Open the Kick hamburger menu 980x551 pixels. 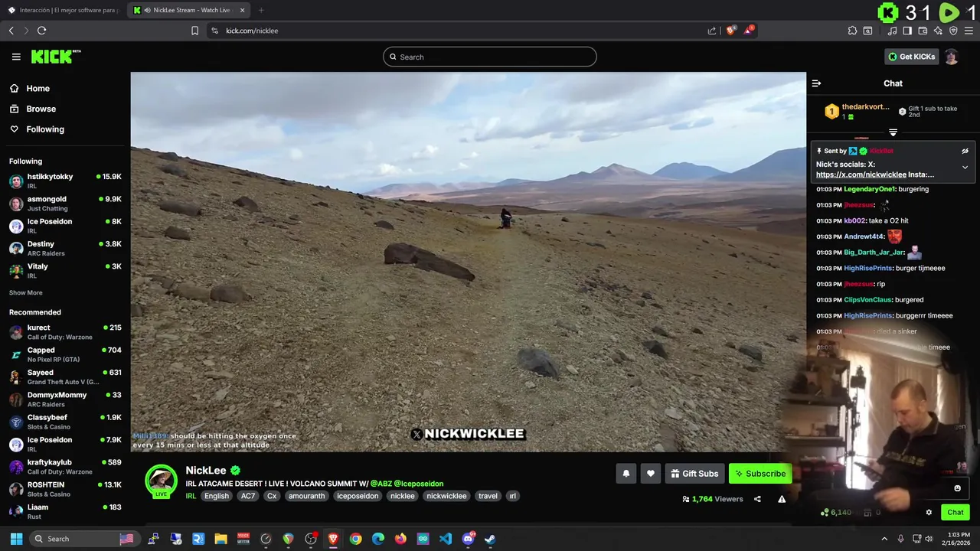click(x=16, y=57)
